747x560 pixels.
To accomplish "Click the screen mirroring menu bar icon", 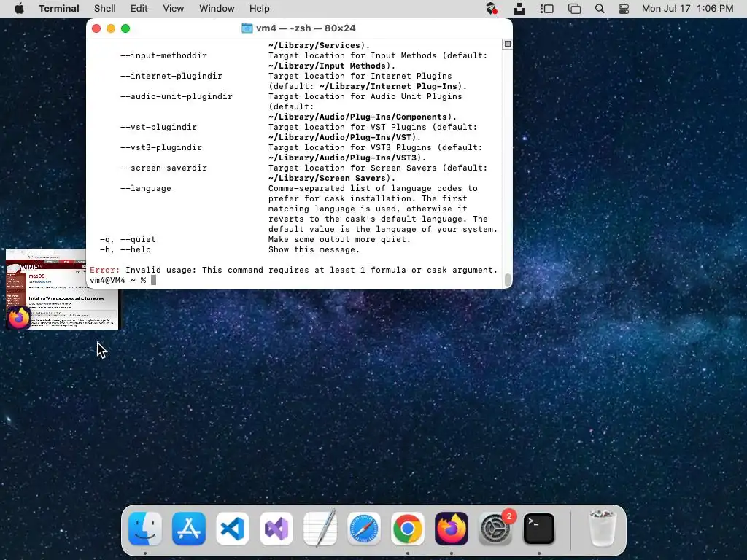I will (x=575, y=9).
